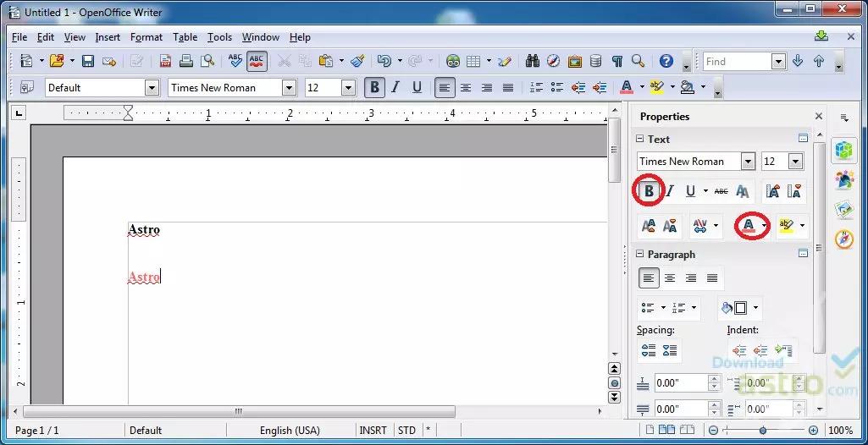Toggle Strikethrough in the Properties sidebar
The height and width of the screenshot is (445, 868).
point(721,191)
